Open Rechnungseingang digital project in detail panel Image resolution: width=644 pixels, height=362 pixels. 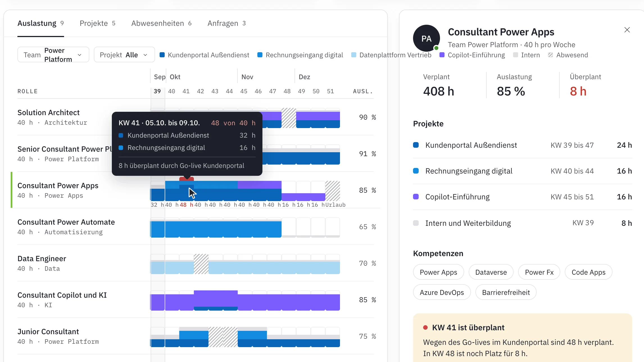click(x=522, y=171)
